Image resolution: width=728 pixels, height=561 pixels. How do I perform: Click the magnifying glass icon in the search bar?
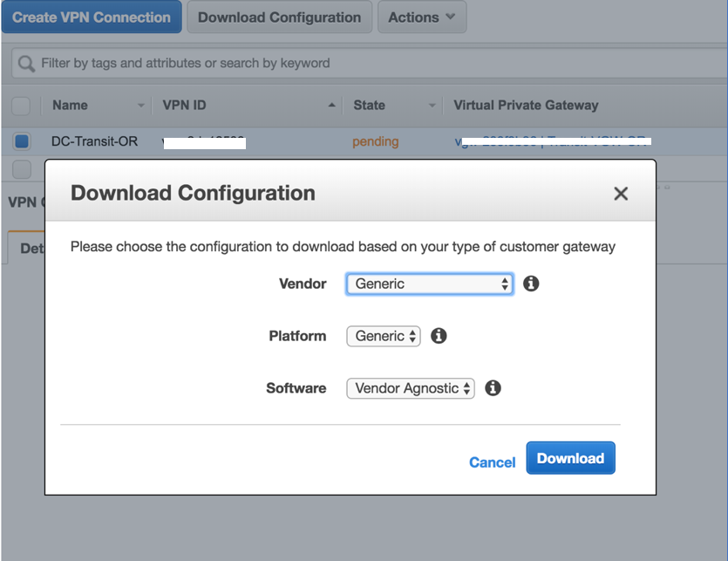coord(24,63)
